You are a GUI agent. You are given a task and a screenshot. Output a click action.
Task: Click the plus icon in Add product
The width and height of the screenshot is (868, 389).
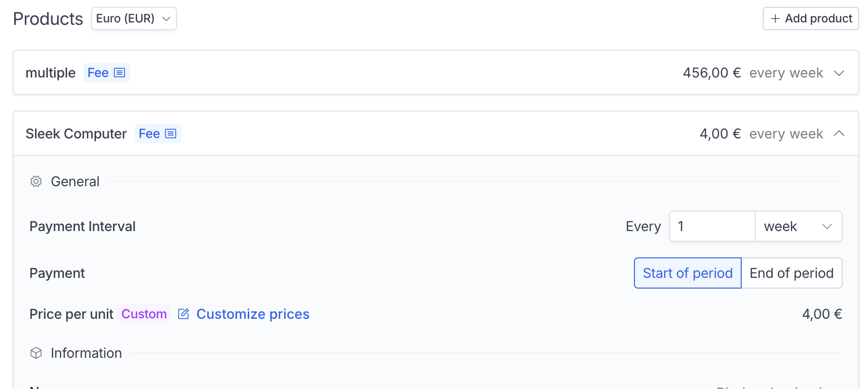(x=775, y=19)
